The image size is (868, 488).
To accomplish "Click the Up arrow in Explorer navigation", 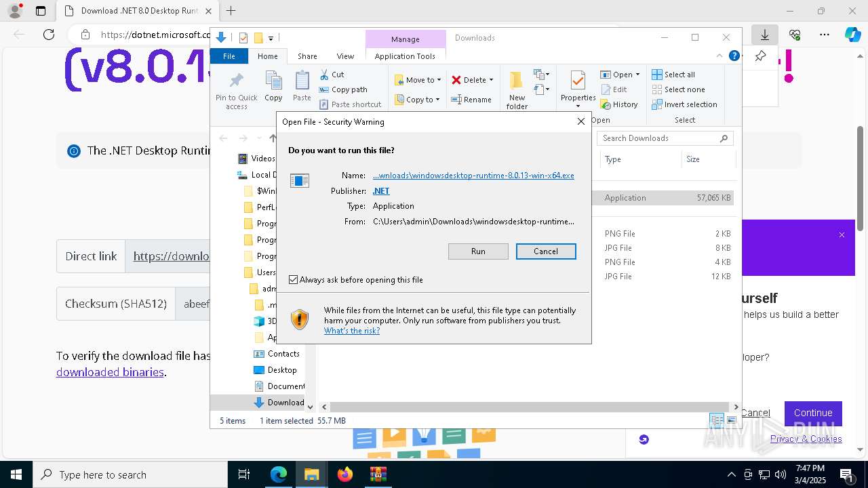I will tap(273, 138).
